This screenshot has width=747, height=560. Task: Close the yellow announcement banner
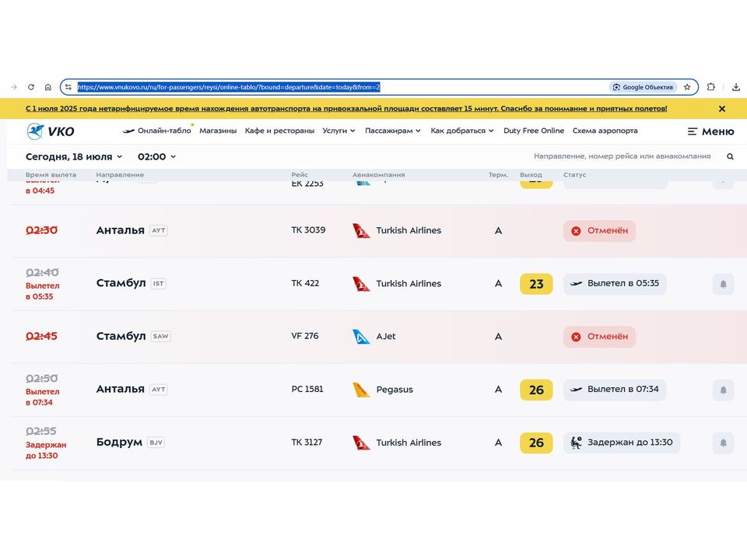[722, 109]
